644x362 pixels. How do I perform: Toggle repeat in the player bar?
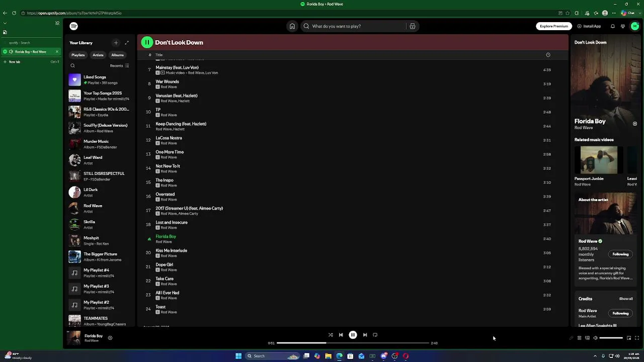[x=375, y=335]
